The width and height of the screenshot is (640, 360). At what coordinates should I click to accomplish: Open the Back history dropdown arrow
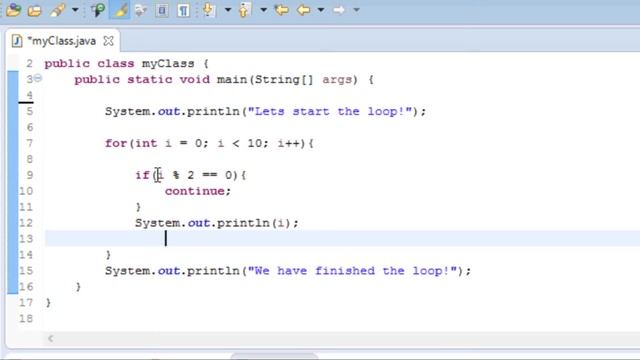321,10
